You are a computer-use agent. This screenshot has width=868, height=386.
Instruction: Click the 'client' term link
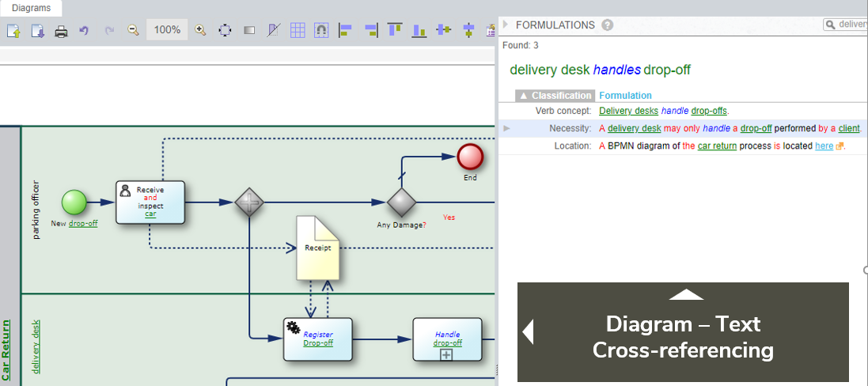[x=848, y=128]
